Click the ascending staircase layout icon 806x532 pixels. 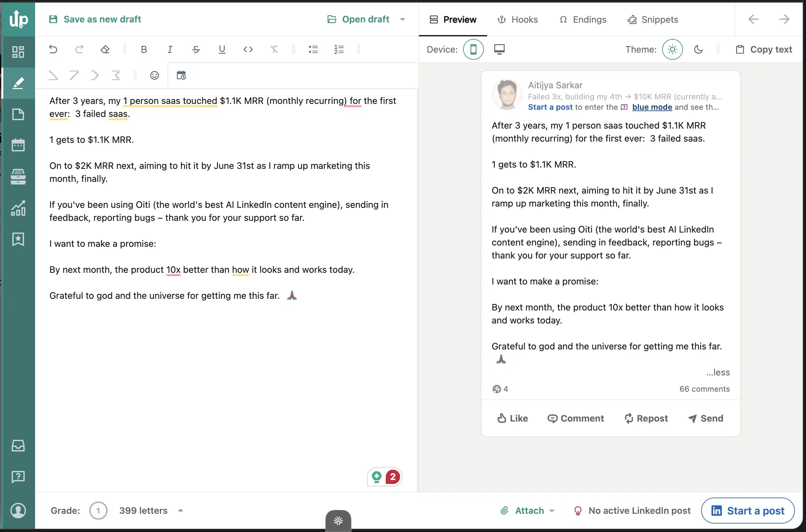(74, 75)
